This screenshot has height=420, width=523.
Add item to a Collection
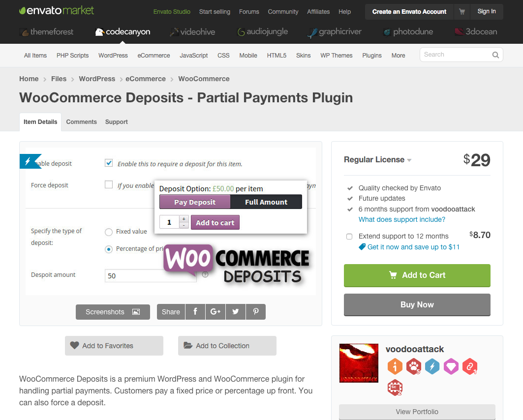pyautogui.click(x=227, y=346)
